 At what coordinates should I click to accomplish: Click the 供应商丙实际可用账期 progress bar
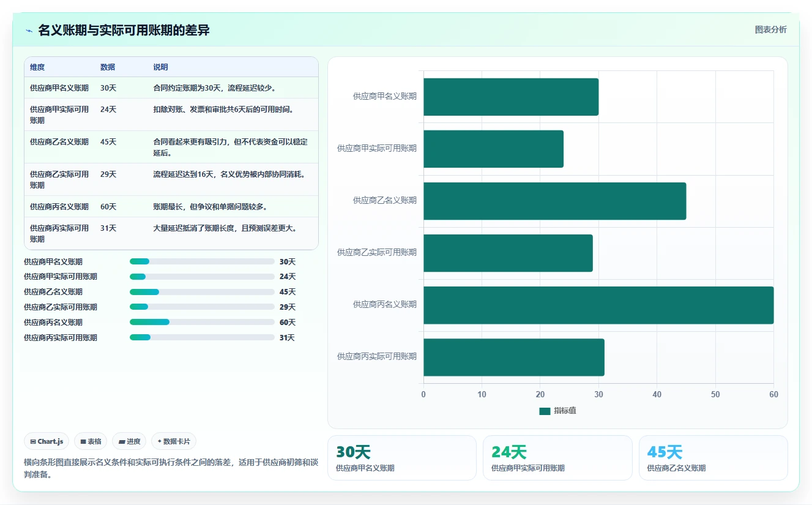[x=202, y=337]
